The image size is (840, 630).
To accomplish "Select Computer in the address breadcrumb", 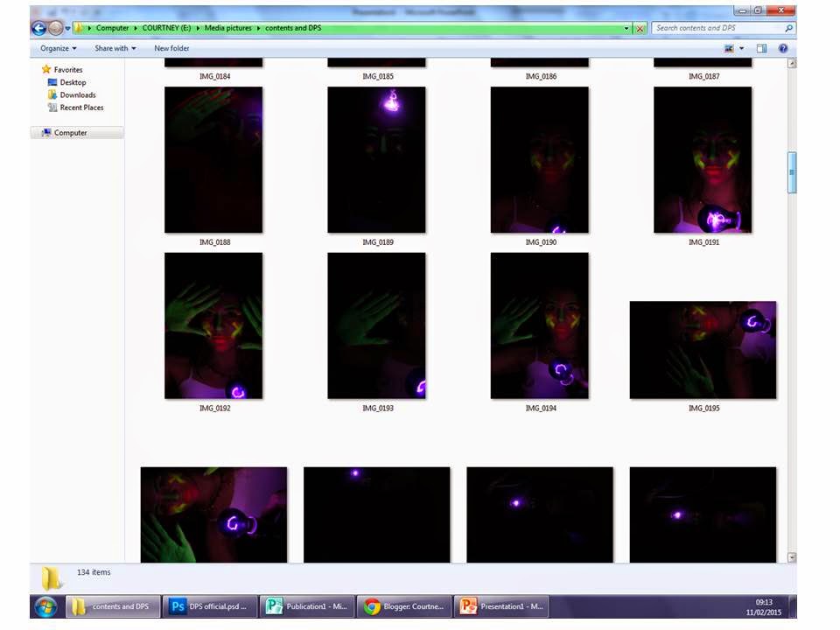I will click(x=112, y=28).
